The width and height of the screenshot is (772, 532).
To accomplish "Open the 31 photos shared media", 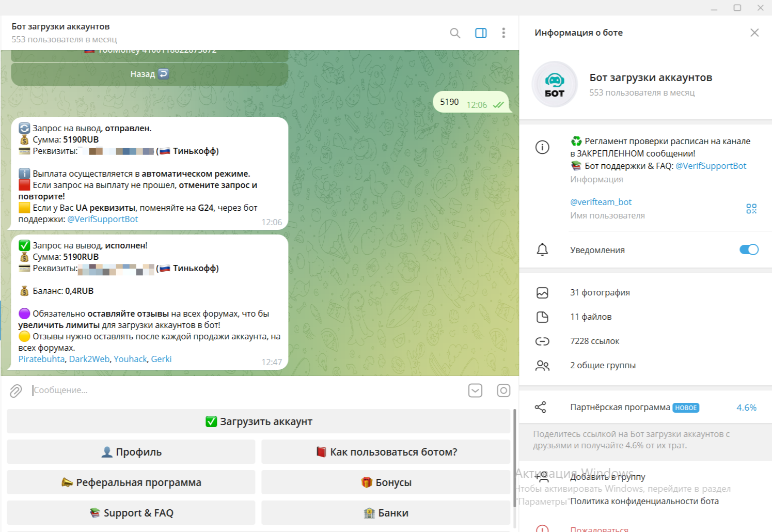I will tap(600, 292).
